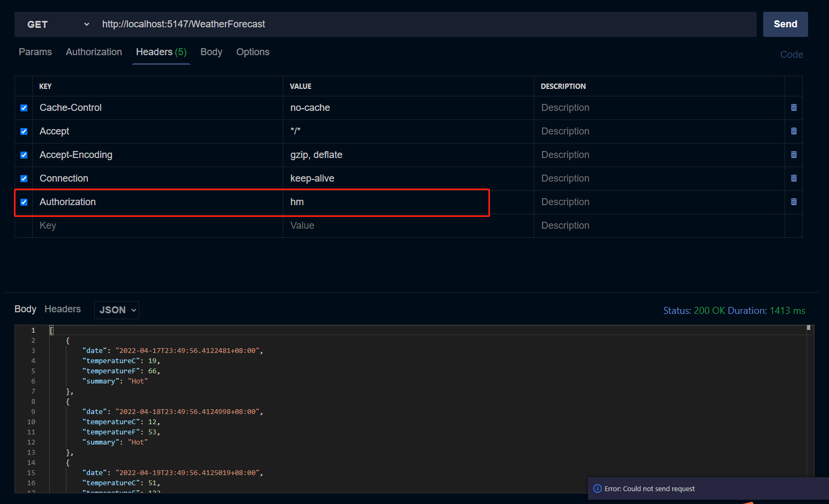Viewport: 829px width, 504px height.
Task: Remove the Accept header using its trash icon
Action: tap(793, 131)
